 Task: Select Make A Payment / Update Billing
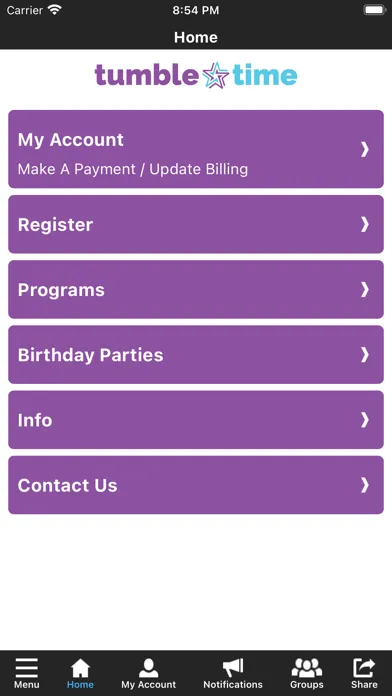(x=133, y=169)
